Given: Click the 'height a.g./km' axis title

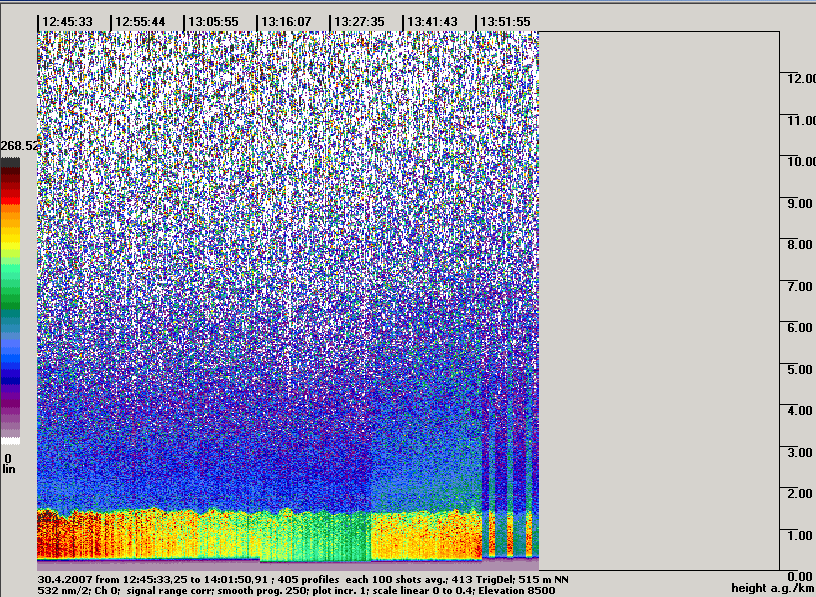Looking at the screenshot, I should pos(773,588).
